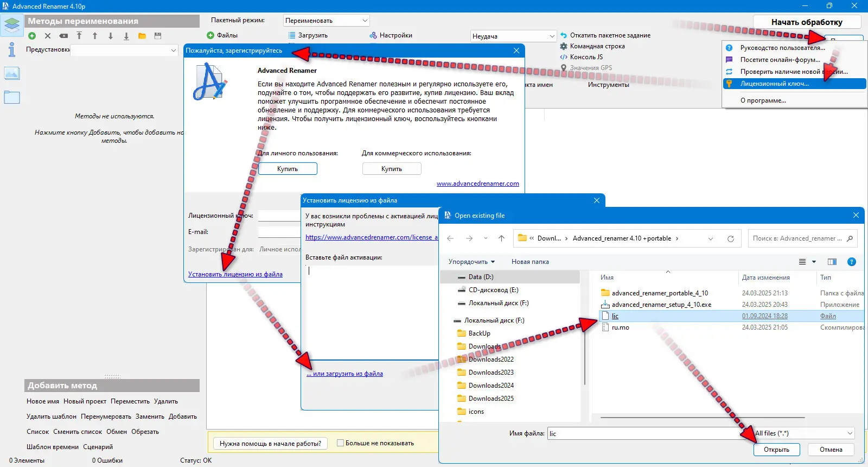The image size is (868, 467).
Task: Select advanced_renamer_setup_4_10.exe in the file list
Action: [x=661, y=305]
